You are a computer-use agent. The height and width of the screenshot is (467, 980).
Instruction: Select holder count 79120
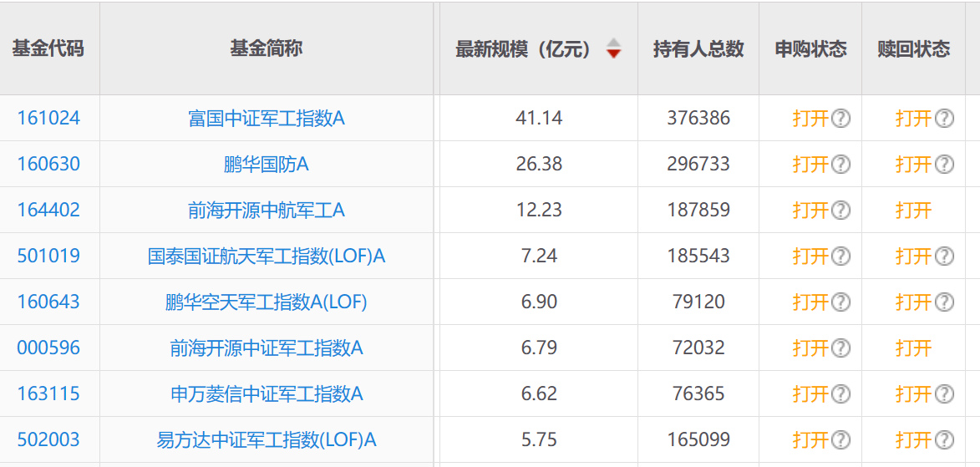pyautogui.click(x=698, y=302)
